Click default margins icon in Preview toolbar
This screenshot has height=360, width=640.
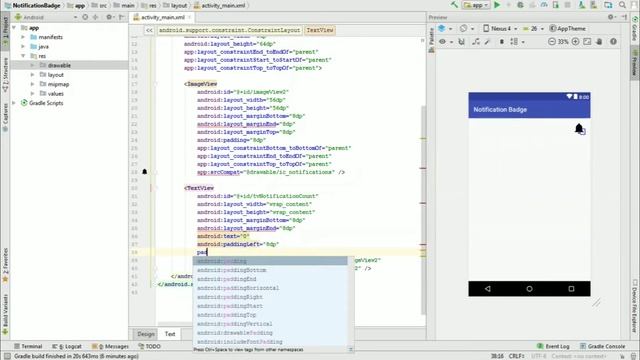click(x=502, y=42)
